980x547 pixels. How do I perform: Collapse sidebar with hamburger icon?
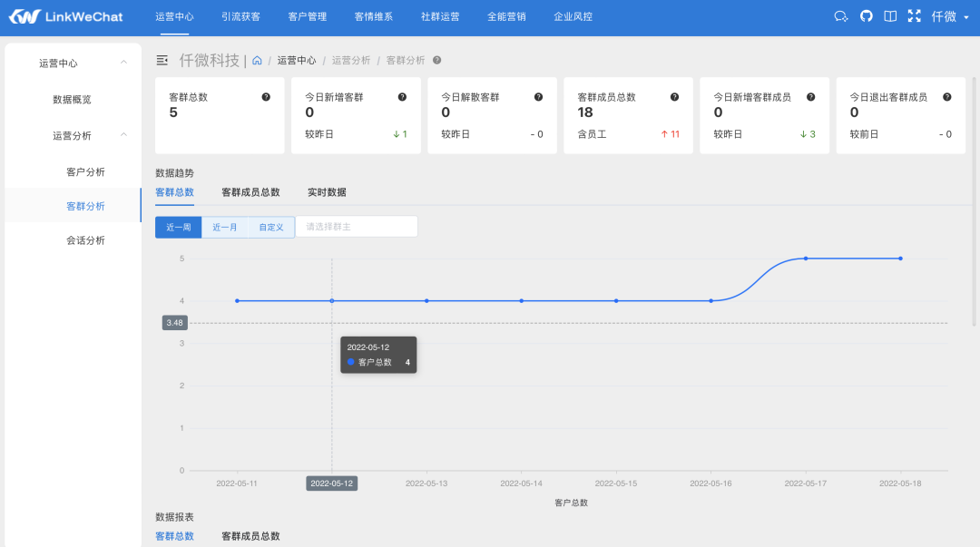[x=162, y=60]
